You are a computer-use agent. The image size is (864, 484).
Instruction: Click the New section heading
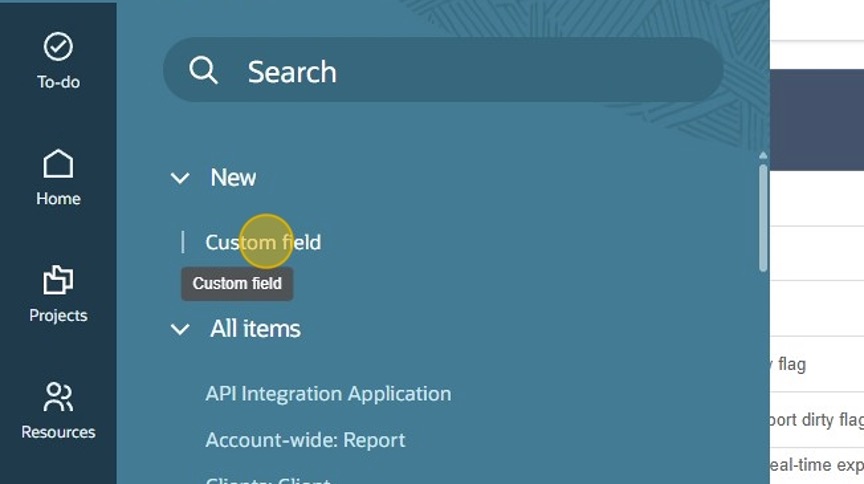233,178
